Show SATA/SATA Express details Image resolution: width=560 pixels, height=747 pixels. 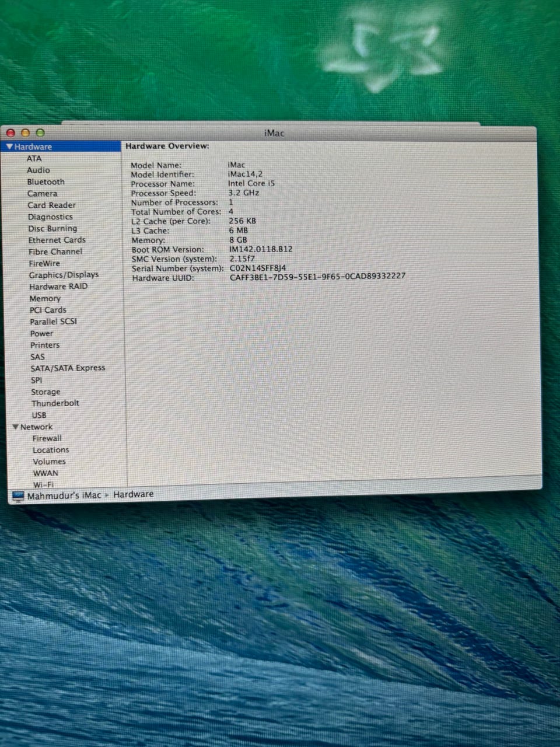[x=68, y=368]
